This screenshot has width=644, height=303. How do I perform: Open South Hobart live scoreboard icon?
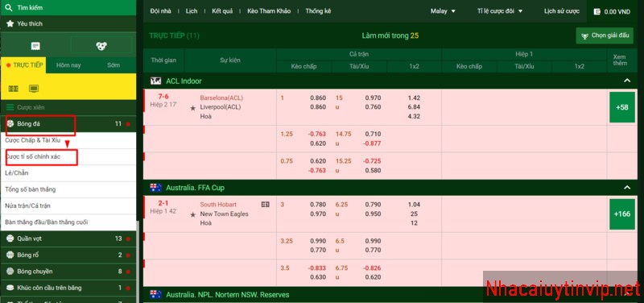coord(266,205)
